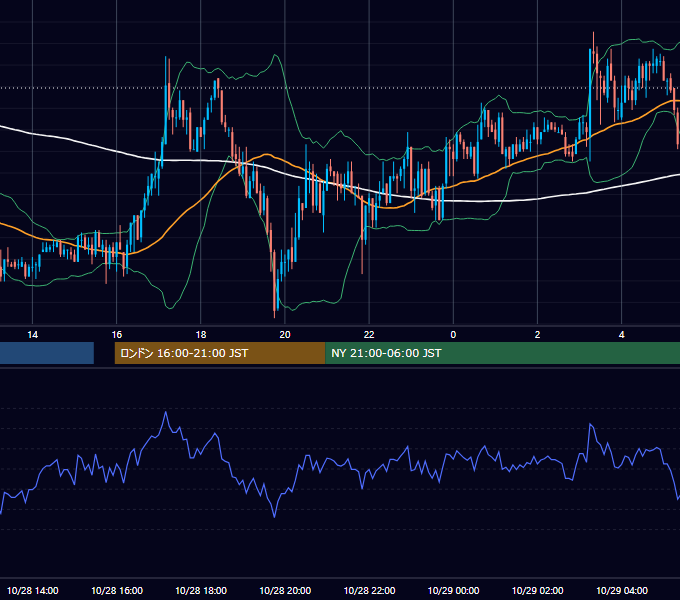This screenshot has width=680, height=600.
Task: Click the 10/29 00:00 date label
Action: tap(454, 590)
